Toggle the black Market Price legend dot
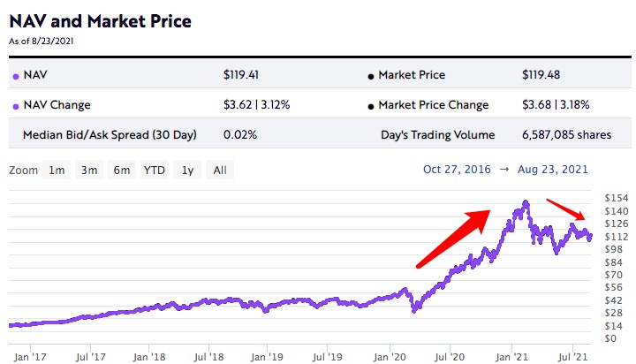Image resolution: width=636 pixels, height=364 pixels. (x=370, y=76)
